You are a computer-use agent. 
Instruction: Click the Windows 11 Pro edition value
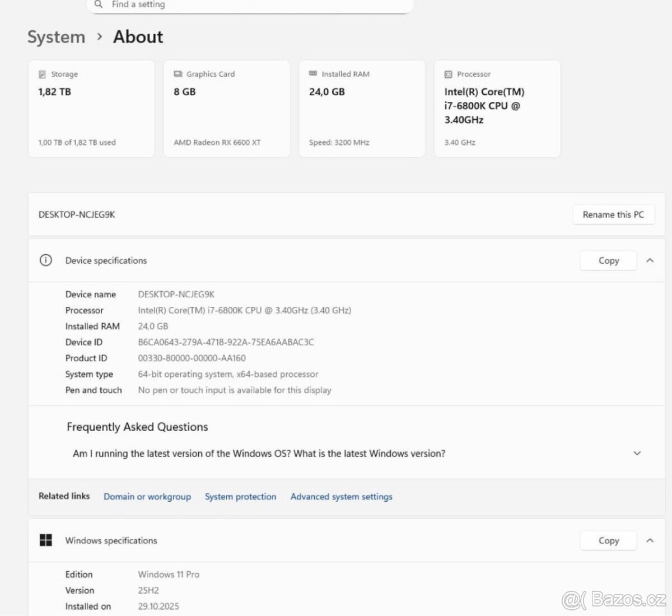169,575
